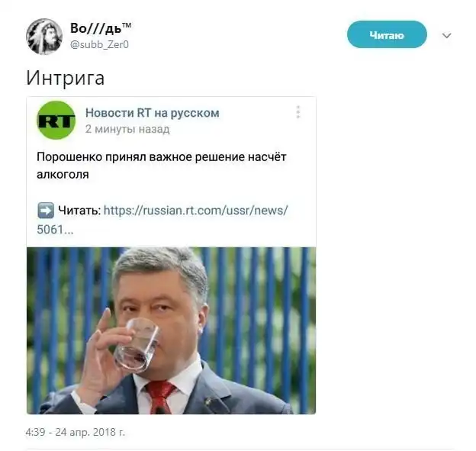
Task: Open the Новости RT на русском page
Action: point(152,113)
